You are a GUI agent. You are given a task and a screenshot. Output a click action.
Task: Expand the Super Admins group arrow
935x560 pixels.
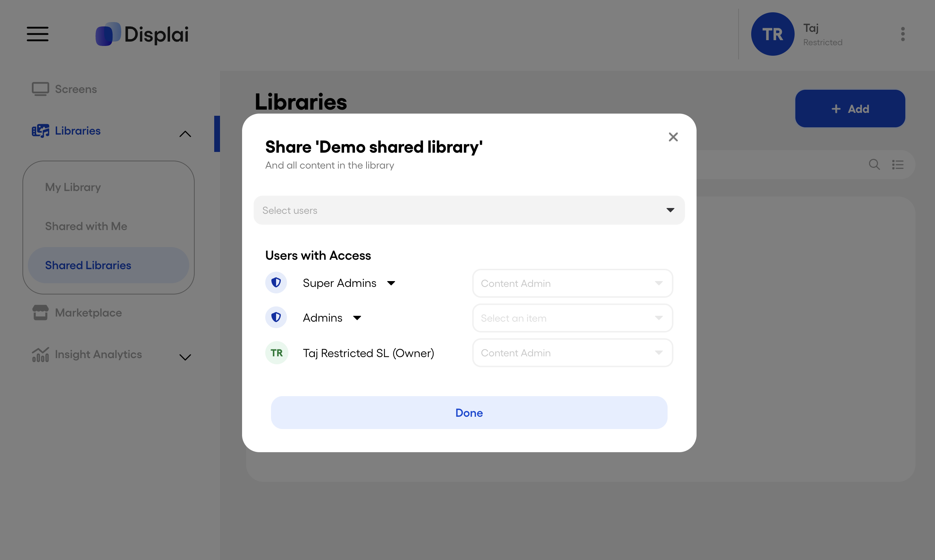point(391,283)
